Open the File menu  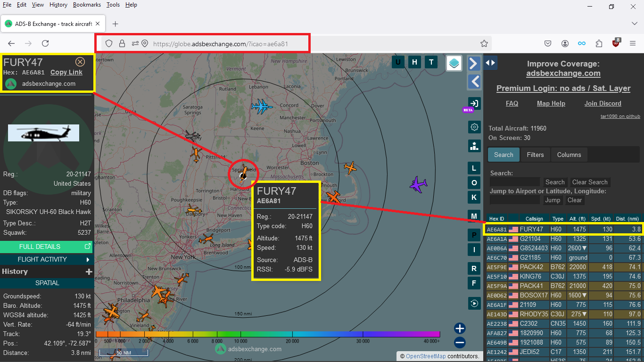[7, 5]
